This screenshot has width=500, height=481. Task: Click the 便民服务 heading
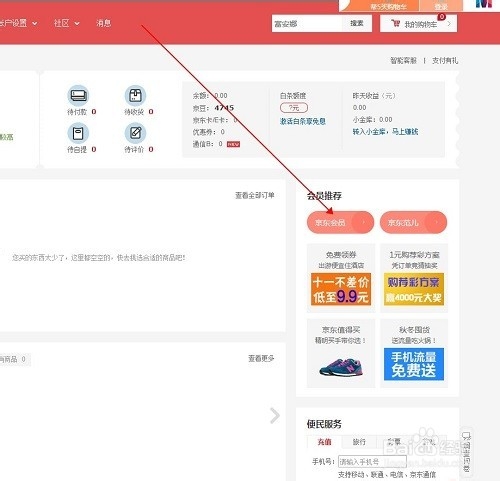coord(324,424)
